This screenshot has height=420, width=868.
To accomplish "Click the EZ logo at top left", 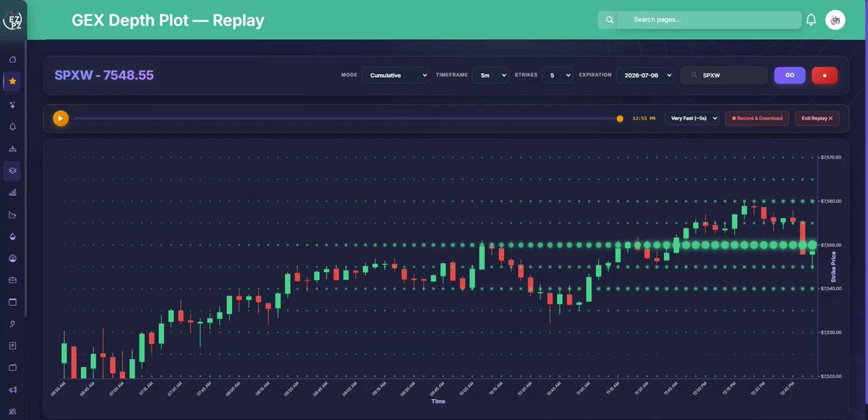I will click(12, 20).
